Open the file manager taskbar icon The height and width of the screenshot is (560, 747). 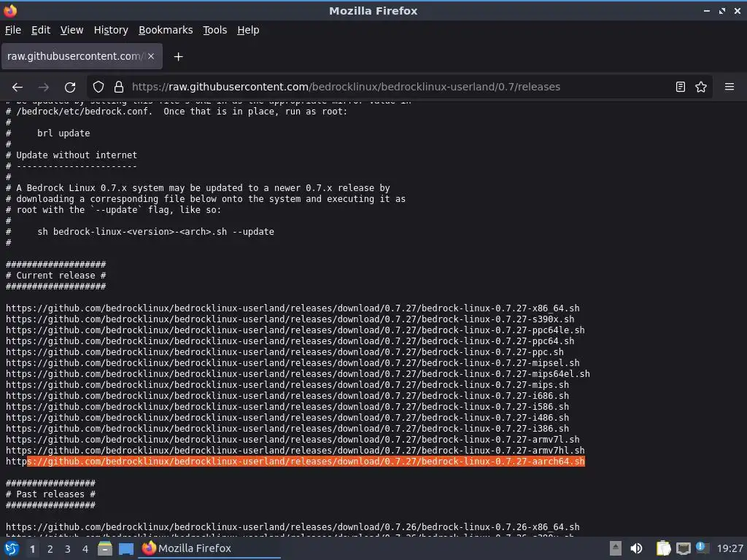click(x=105, y=548)
